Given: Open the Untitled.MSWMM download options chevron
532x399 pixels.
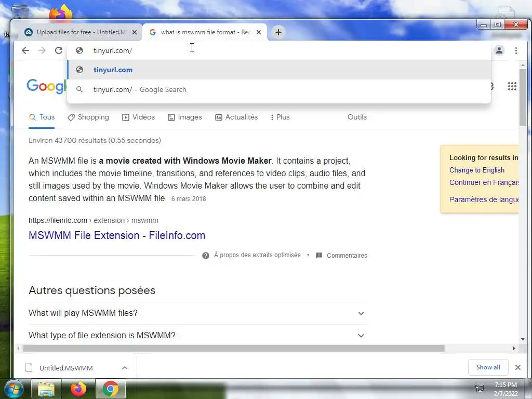Looking at the screenshot, I should (125, 368).
